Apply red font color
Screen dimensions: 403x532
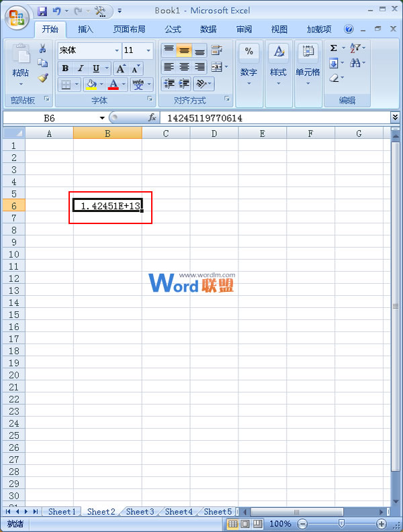click(x=113, y=84)
